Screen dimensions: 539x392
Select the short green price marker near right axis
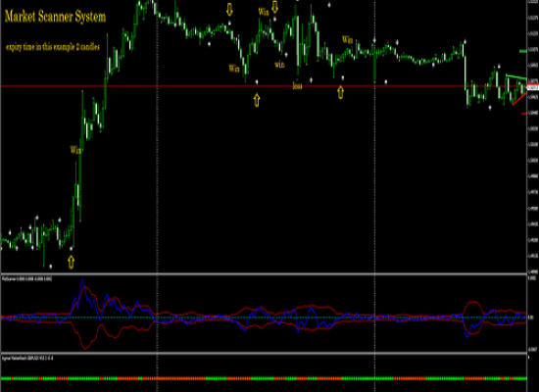point(523,51)
